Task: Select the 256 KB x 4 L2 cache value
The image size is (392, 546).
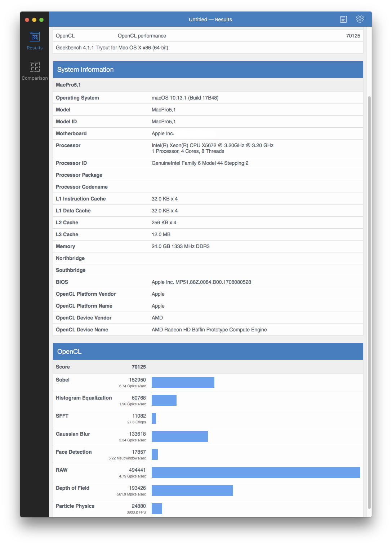Action: (x=164, y=223)
